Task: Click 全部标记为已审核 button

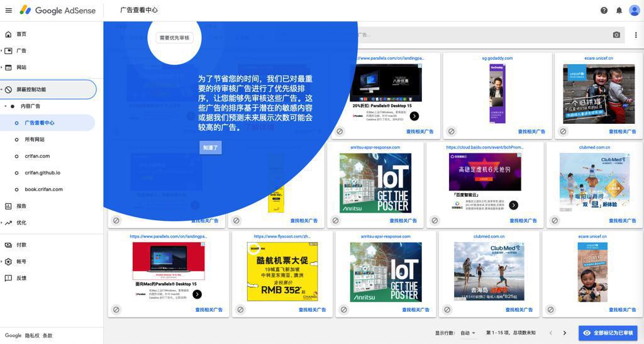Action: pos(608,333)
